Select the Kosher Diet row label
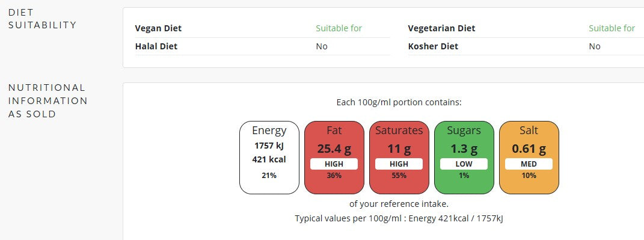The height and width of the screenshot is (240, 644). click(433, 46)
